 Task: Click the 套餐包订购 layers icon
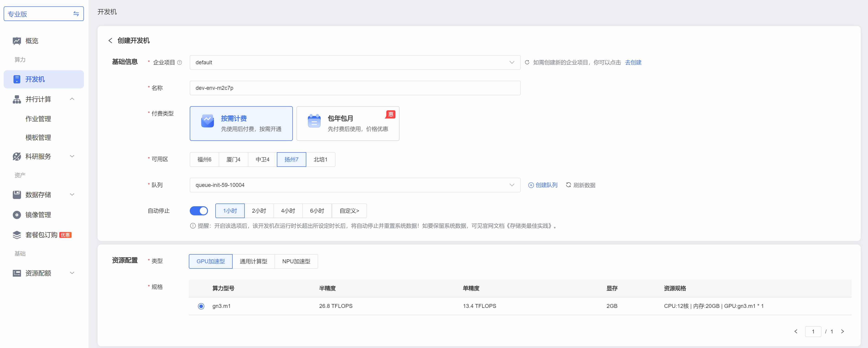point(17,235)
